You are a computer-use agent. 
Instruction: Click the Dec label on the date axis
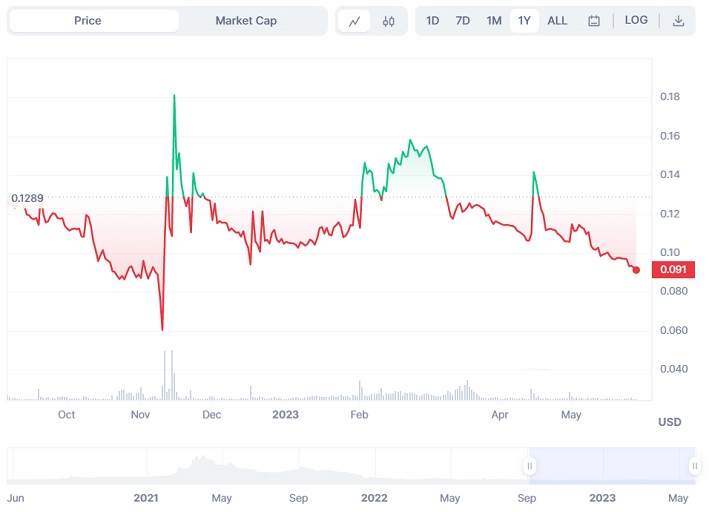[212, 415]
